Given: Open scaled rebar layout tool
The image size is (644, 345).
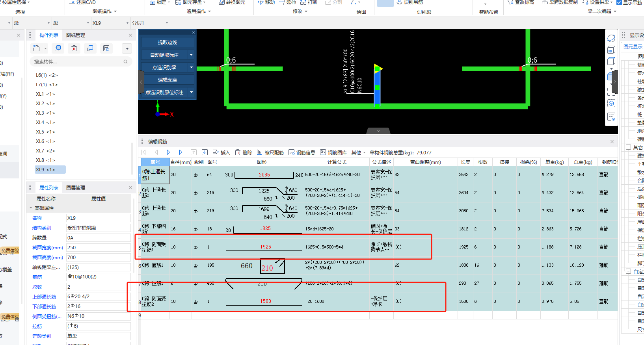Looking at the screenshot, I should [x=270, y=152].
